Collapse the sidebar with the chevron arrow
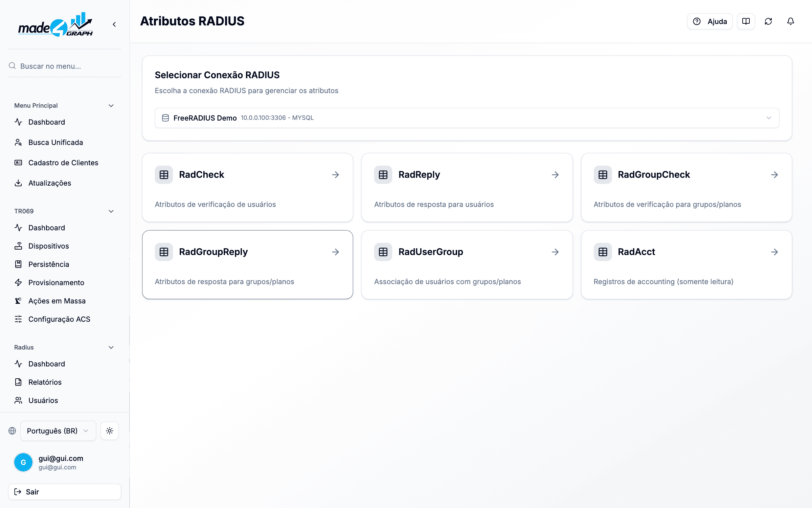 pyautogui.click(x=114, y=24)
